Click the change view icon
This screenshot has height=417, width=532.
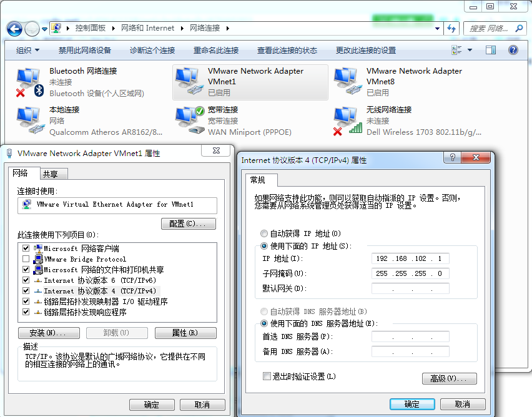tap(456, 50)
